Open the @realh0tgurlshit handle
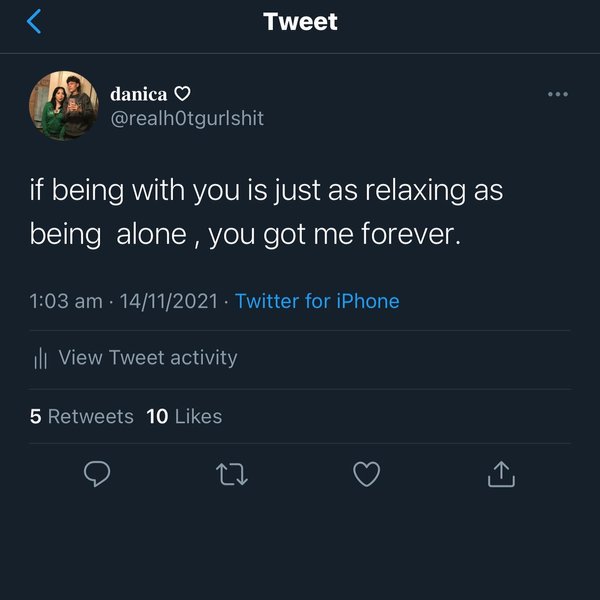Screen dimensions: 600x600 click(x=187, y=118)
